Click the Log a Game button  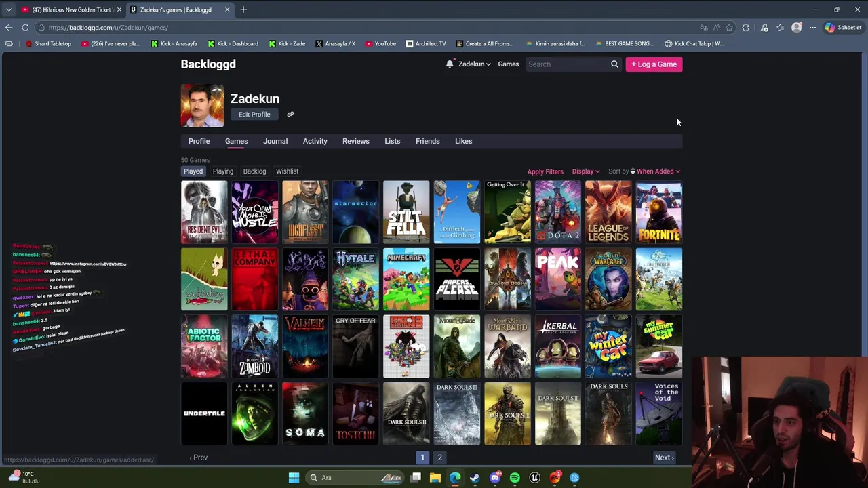click(654, 64)
